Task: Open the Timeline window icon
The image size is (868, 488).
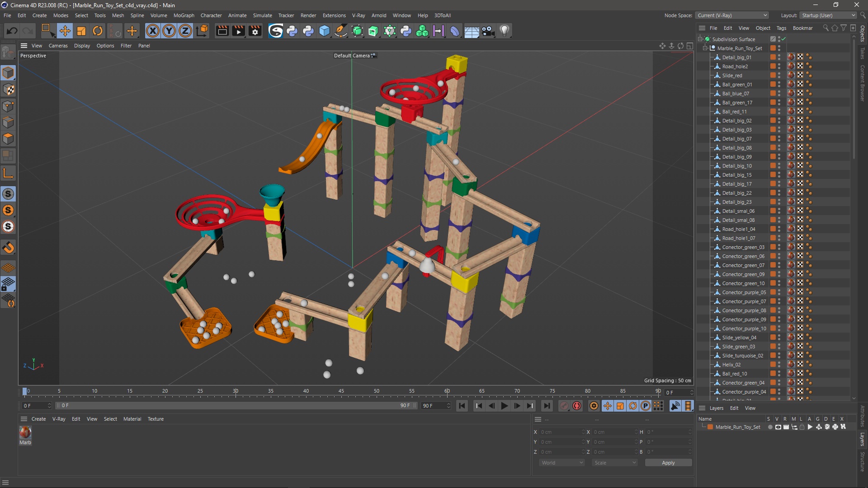Action: [688, 406]
